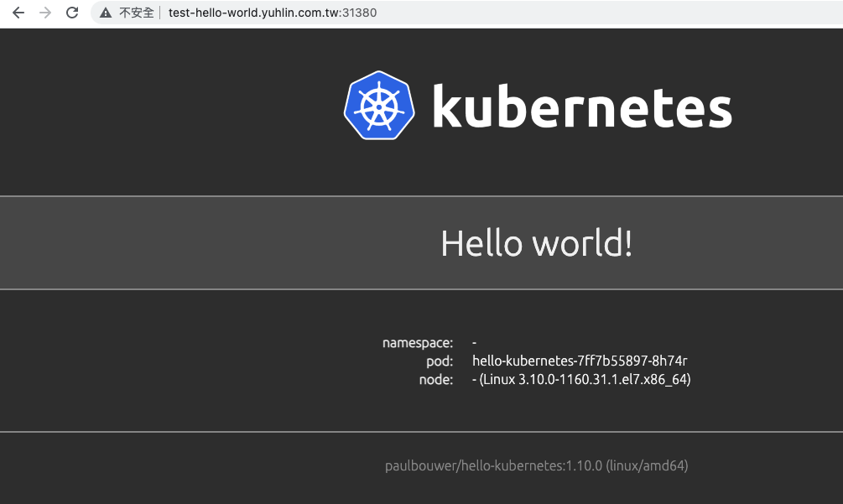Open the not-secure warning triangle icon
Image resolution: width=843 pixels, height=504 pixels.
106,13
